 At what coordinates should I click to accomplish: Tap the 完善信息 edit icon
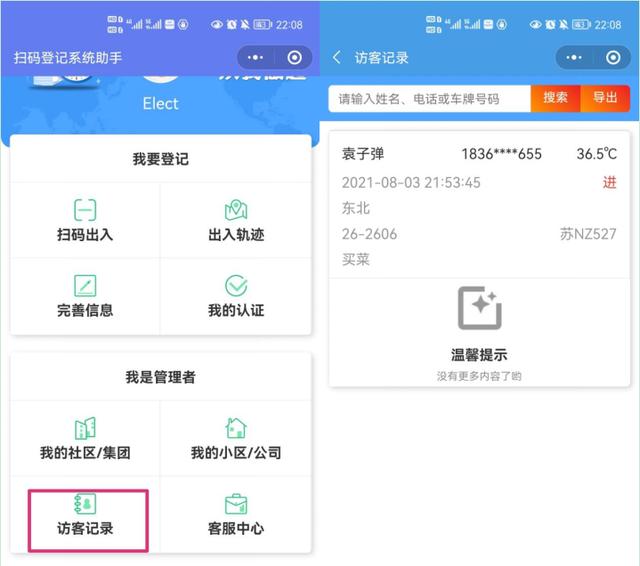point(85,285)
